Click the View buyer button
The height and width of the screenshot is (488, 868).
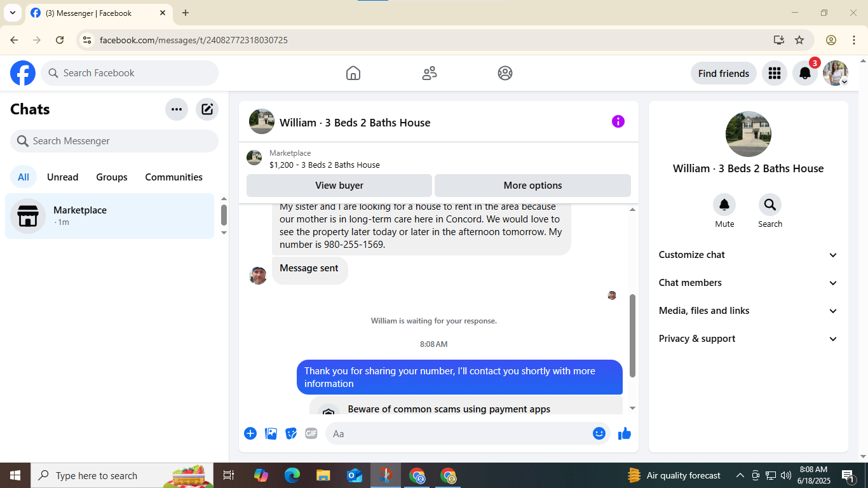pyautogui.click(x=339, y=186)
